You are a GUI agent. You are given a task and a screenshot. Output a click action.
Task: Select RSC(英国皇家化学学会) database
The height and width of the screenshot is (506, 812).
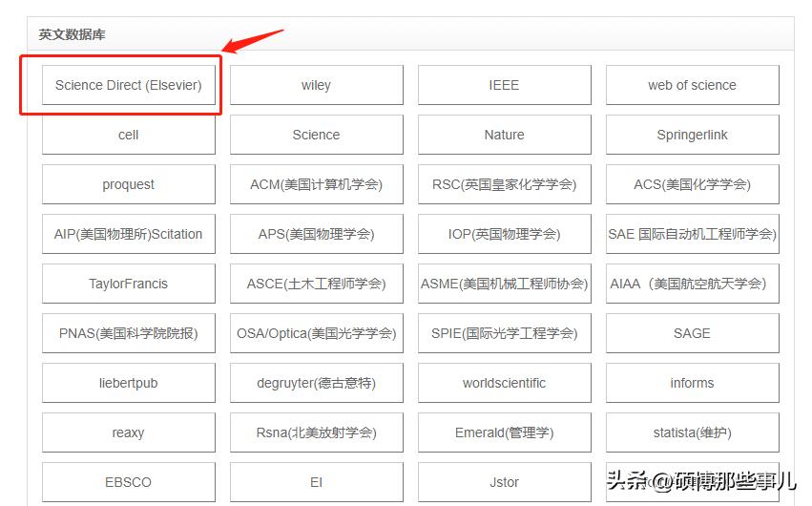click(505, 184)
